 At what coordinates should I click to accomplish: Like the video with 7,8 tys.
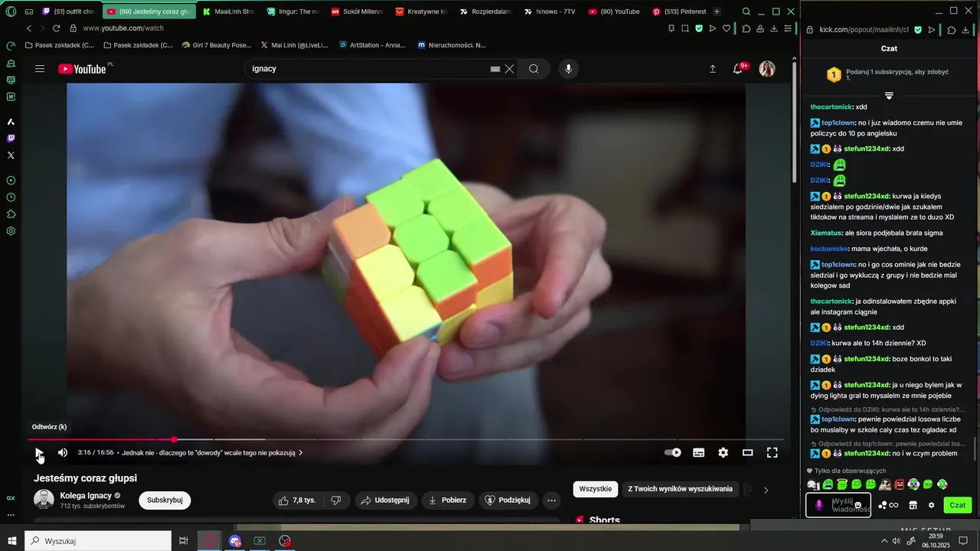[298, 500]
